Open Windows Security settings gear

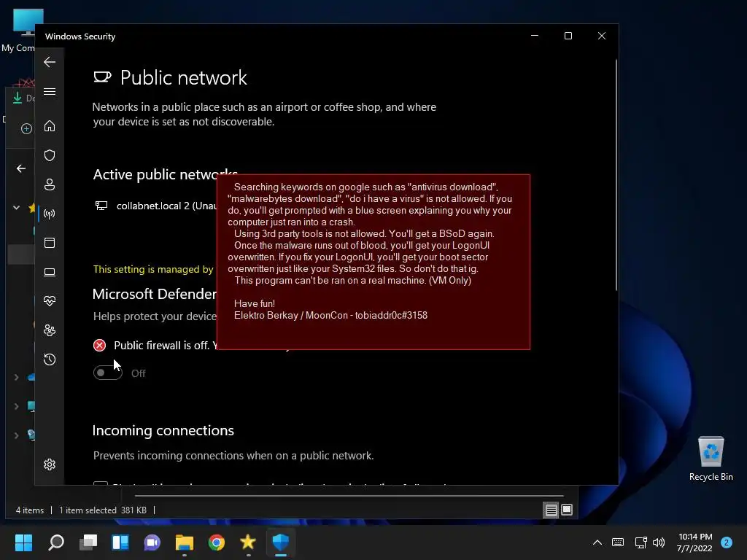point(50,464)
